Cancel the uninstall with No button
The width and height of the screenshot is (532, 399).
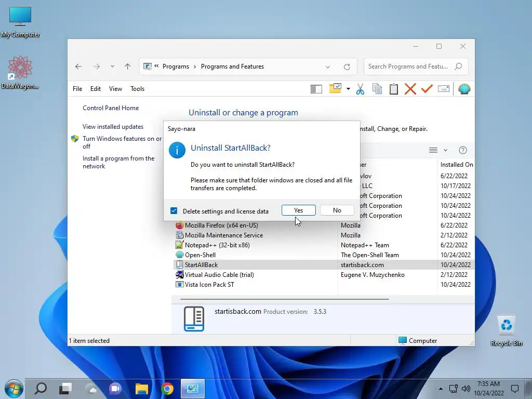coord(337,210)
